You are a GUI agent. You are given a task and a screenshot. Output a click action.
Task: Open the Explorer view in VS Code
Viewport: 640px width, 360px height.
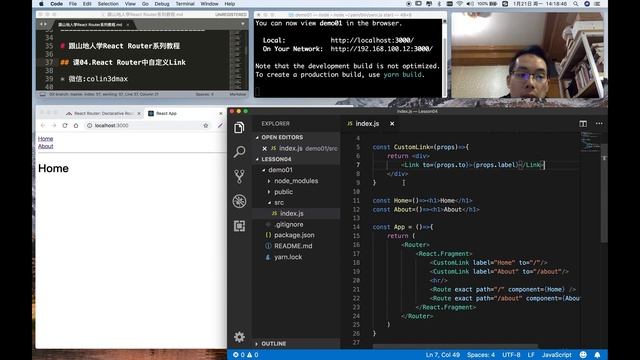coord(239,128)
